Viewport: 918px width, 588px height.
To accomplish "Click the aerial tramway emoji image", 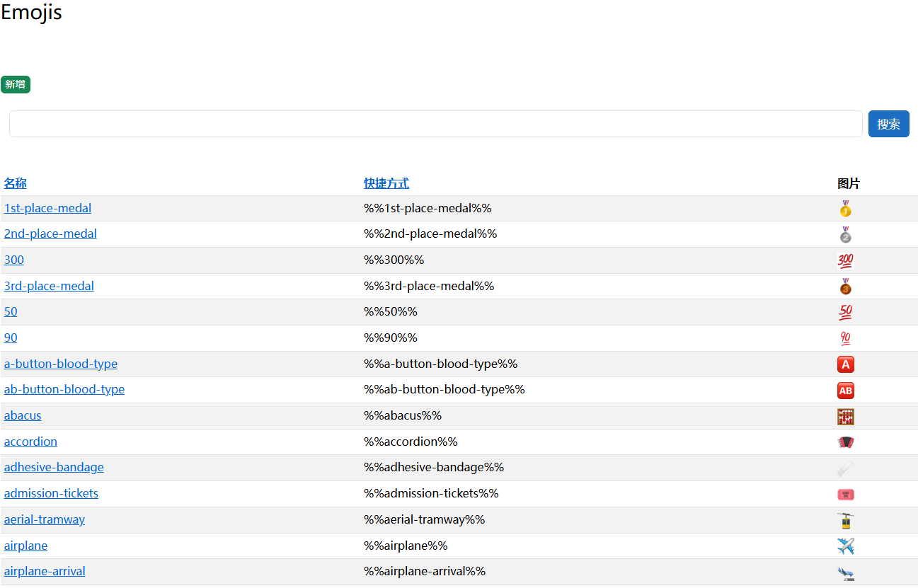I will click(845, 521).
